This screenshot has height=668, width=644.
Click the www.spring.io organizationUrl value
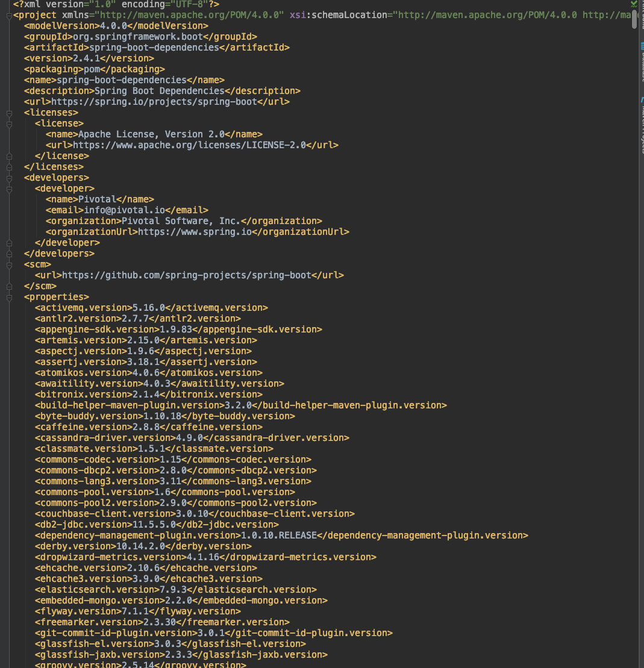point(195,232)
